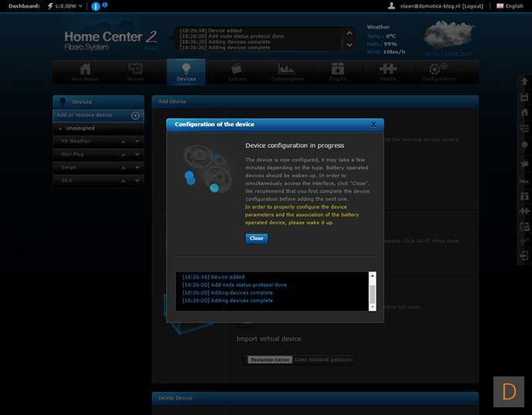Click the right sidebar consumption chart icon
Viewport: 532px width, 415px height.
click(524, 181)
